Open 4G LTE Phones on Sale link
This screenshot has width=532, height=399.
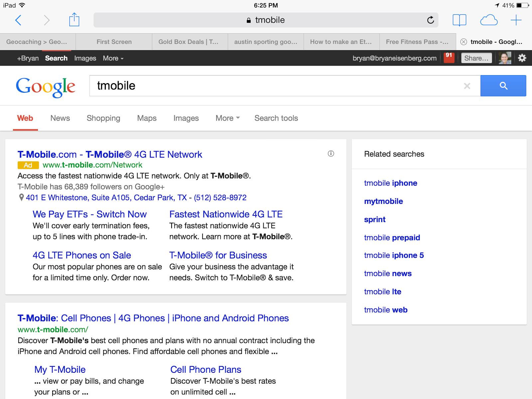pyautogui.click(x=82, y=255)
